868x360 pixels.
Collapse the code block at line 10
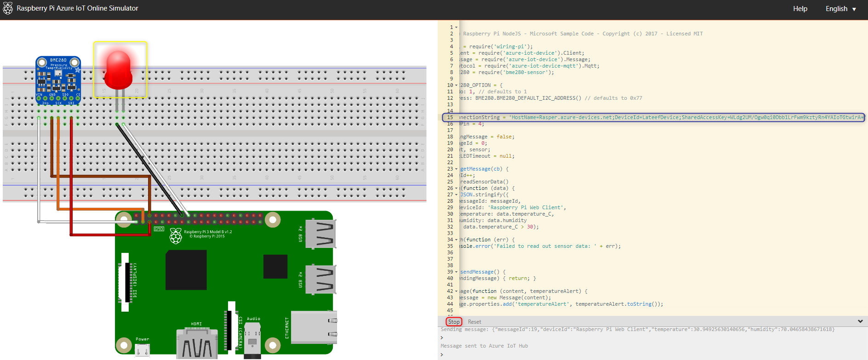456,86
